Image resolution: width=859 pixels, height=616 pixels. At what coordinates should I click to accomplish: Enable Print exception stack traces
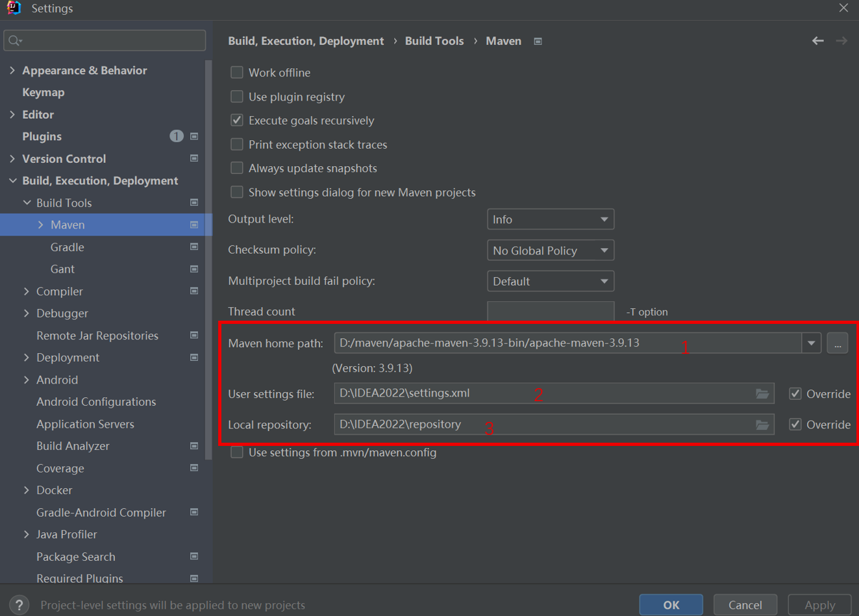tap(237, 144)
